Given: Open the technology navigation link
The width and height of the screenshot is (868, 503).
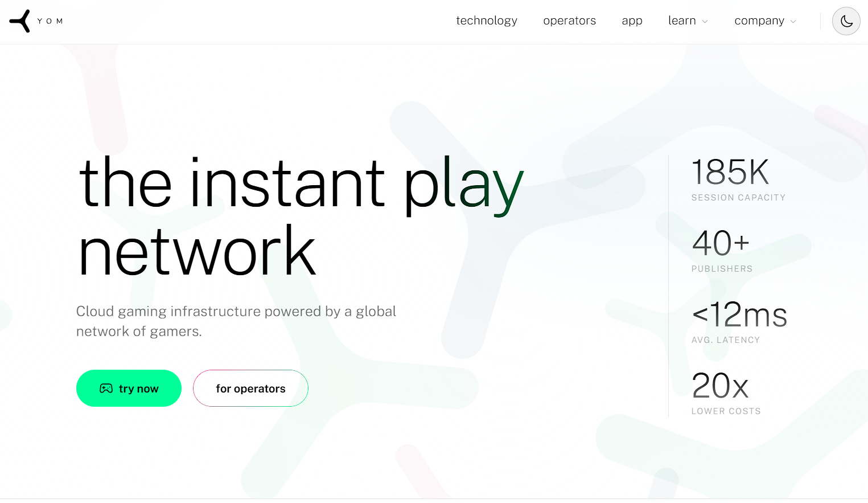Looking at the screenshot, I should (486, 21).
